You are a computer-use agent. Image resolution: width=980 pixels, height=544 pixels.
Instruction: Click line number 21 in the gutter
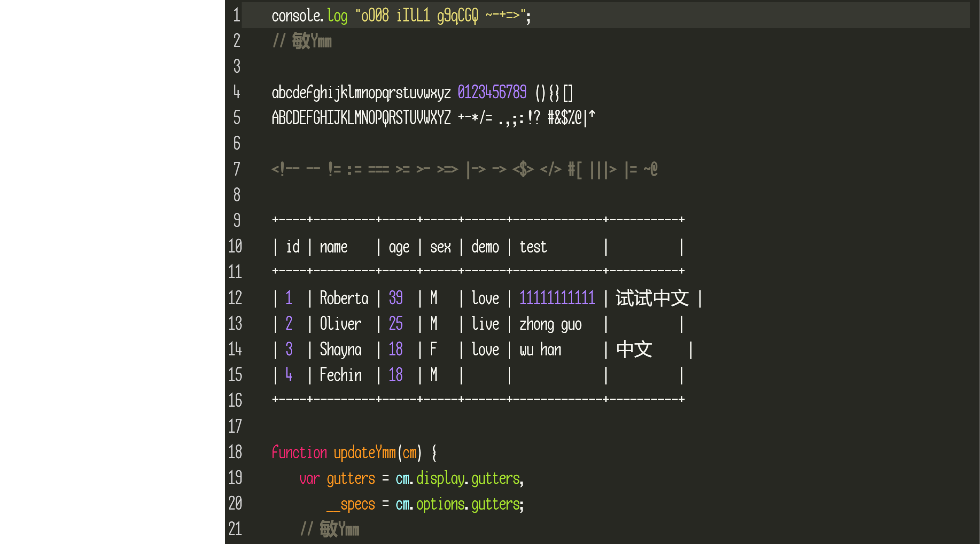click(x=235, y=529)
